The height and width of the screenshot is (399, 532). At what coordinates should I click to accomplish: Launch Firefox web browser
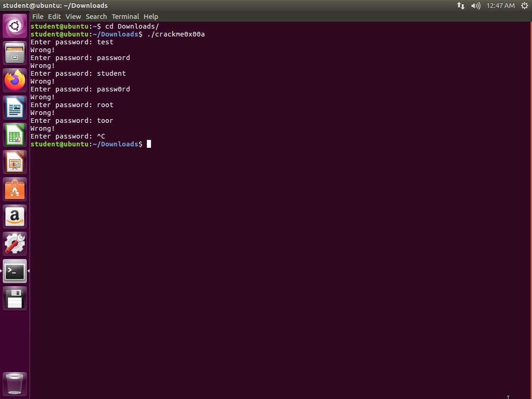pyautogui.click(x=15, y=80)
